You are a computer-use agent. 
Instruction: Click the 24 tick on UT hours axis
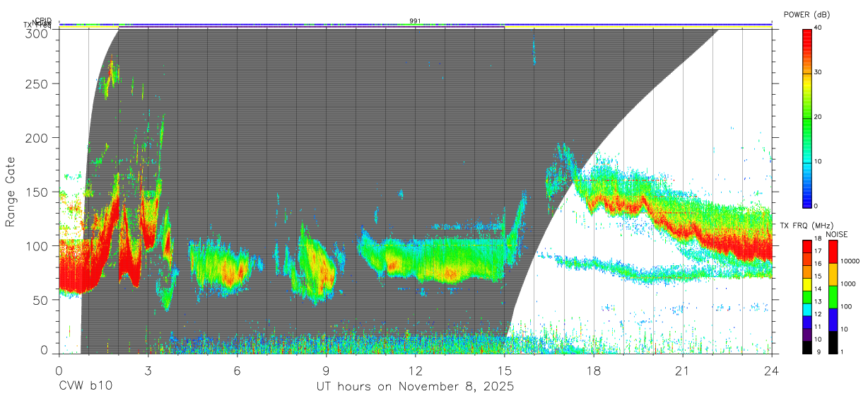(772, 370)
